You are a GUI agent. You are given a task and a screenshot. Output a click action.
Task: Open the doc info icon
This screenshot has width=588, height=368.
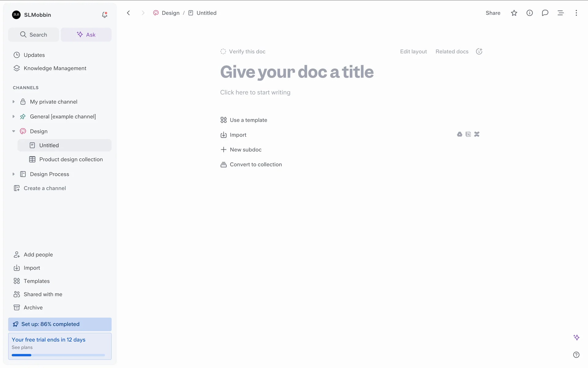tap(530, 13)
